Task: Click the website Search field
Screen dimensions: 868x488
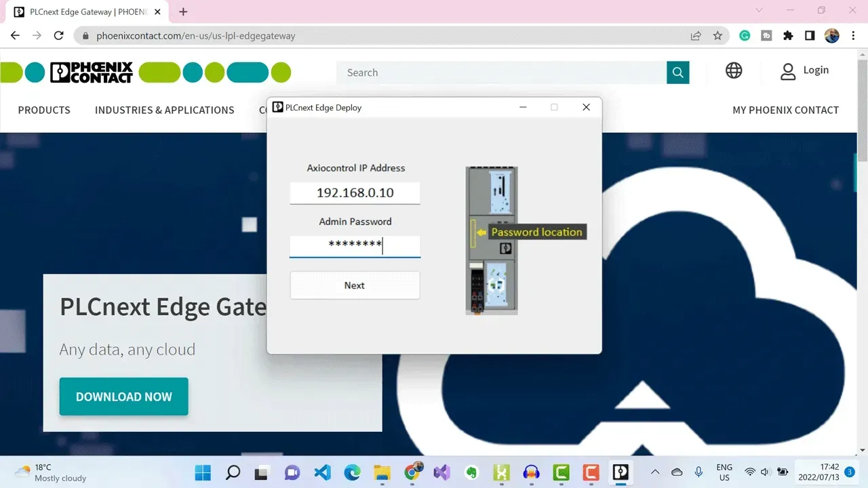Action: (x=502, y=73)
